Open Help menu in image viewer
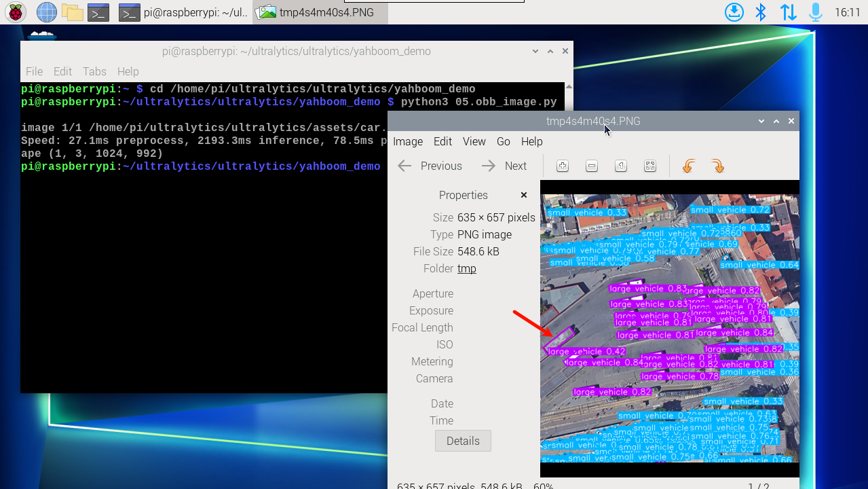 (x=532, y=141)
